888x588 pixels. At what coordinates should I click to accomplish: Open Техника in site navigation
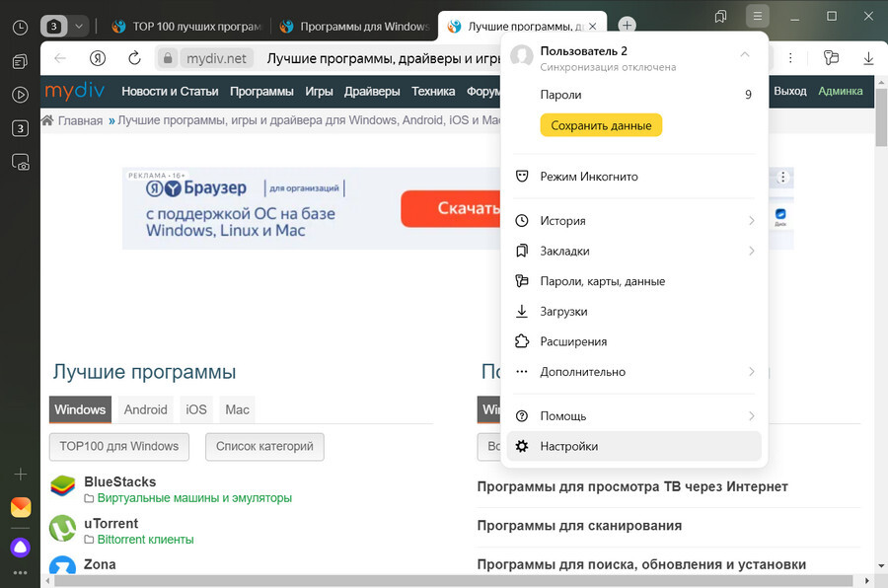[x=433, y=91]
